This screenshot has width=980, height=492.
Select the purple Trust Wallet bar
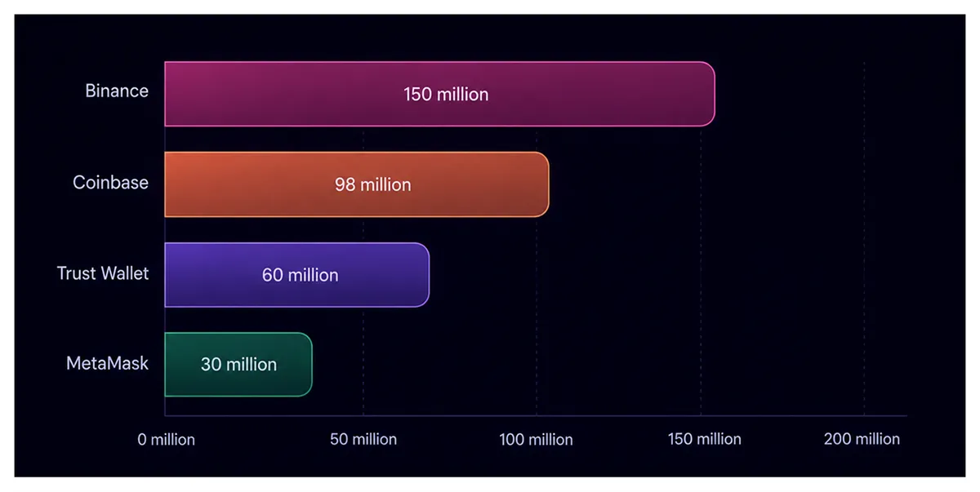click(297, 275)
